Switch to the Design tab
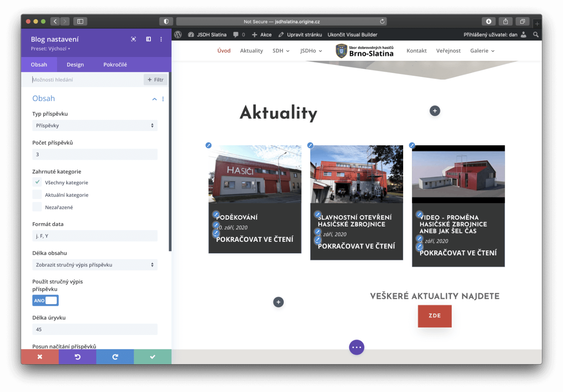The height and width of the screenshot is (392, 563). point(75,65)
